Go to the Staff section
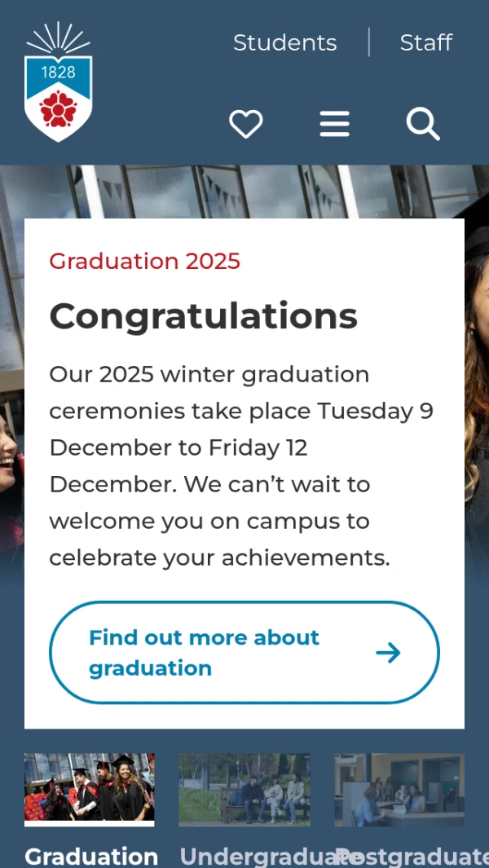This screenshot has width=489, height=868. [x=425, y=42]
